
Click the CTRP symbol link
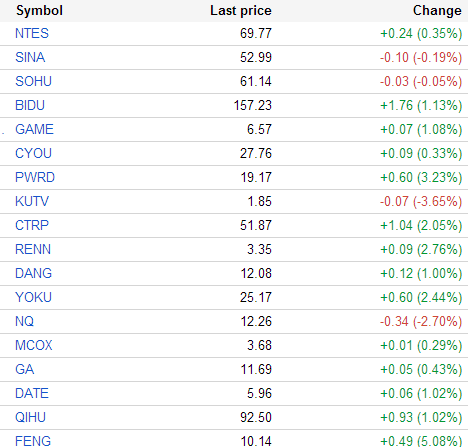(32, 225)
